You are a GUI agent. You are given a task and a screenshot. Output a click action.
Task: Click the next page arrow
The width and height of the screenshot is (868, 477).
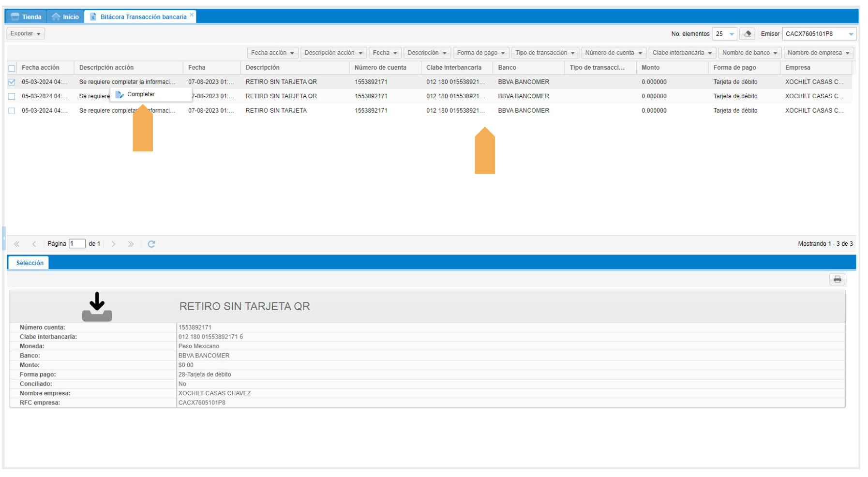(x=114, y=244)
